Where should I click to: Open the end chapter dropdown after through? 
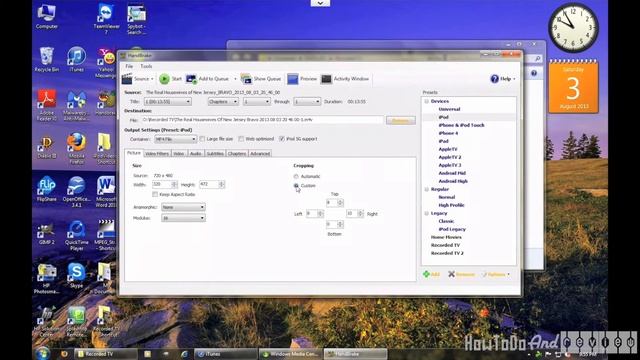coord(307,102)
